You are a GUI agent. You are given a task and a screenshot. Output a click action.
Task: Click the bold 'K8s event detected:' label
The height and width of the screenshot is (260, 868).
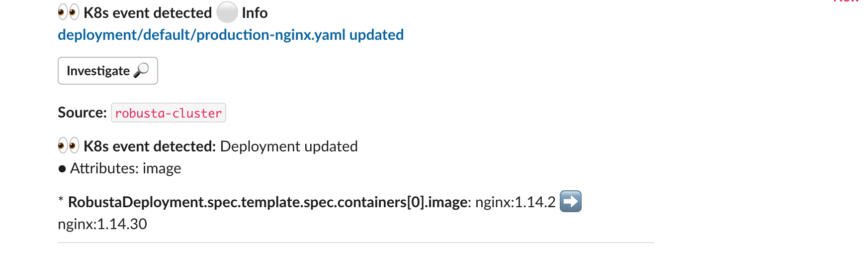(150, 146)
